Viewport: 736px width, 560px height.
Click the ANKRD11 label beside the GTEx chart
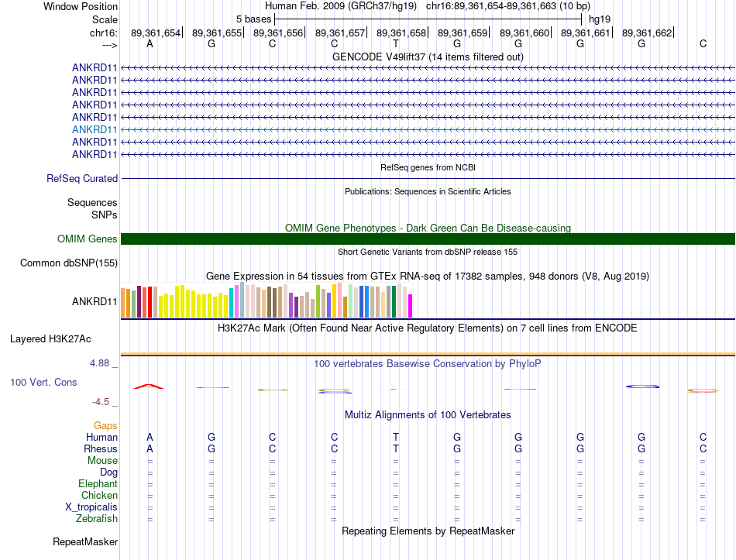(95, 301)
